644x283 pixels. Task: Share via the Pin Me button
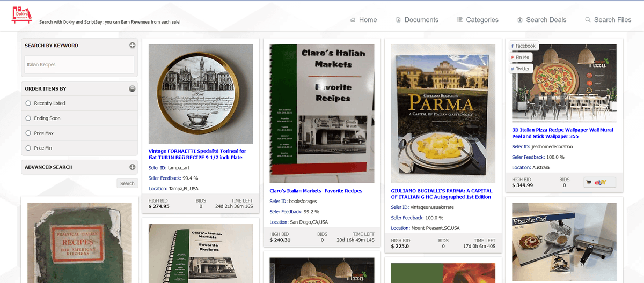click(520, 57)
